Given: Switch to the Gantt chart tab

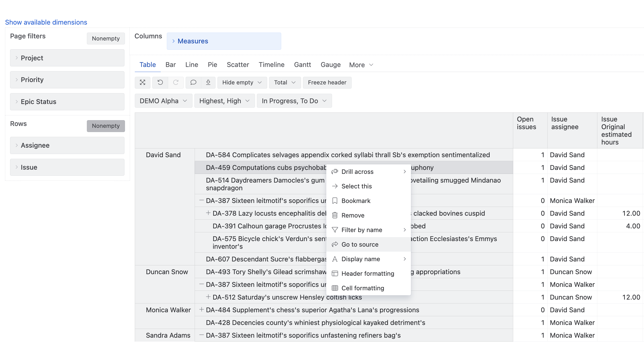Looking at the screenshot, I should coord(302,65).
